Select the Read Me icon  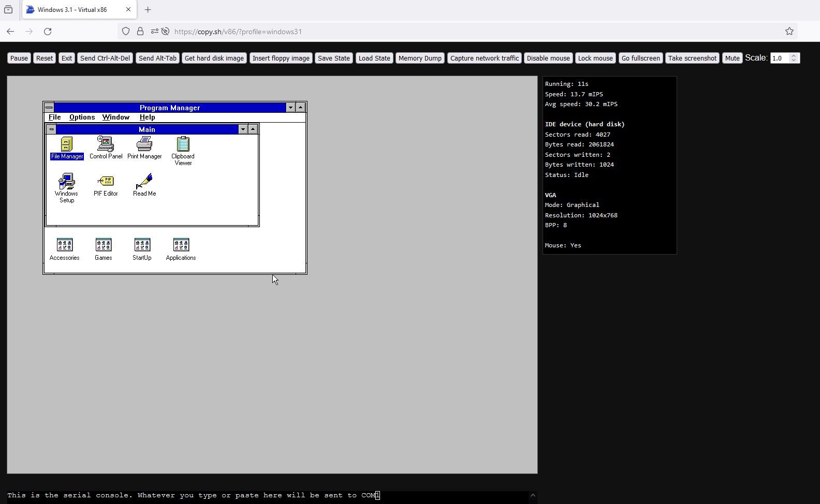pyautogui.click(x=144, y=185)
